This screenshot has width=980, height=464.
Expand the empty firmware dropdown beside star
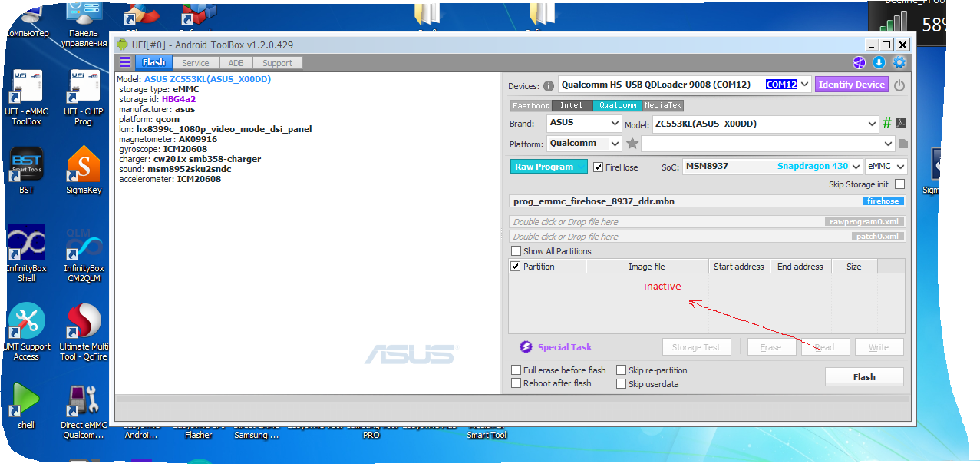click(x=767, y=144)
